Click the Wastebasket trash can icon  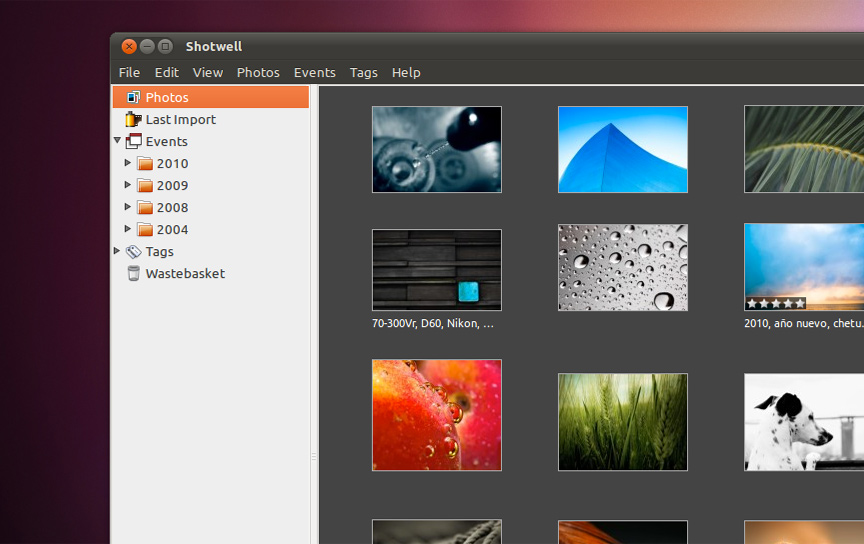pyautogui.click(x=133, y=273)
